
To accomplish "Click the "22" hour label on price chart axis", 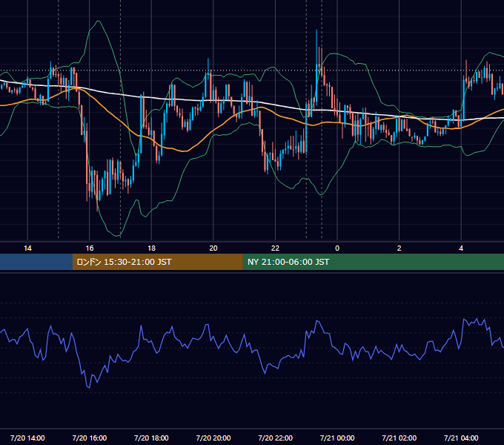I will 275,248.
